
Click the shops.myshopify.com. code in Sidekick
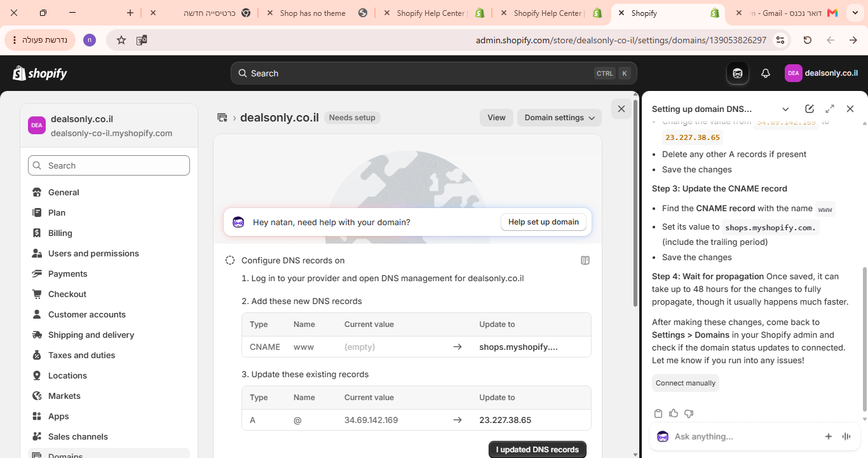tap(771, 227)
